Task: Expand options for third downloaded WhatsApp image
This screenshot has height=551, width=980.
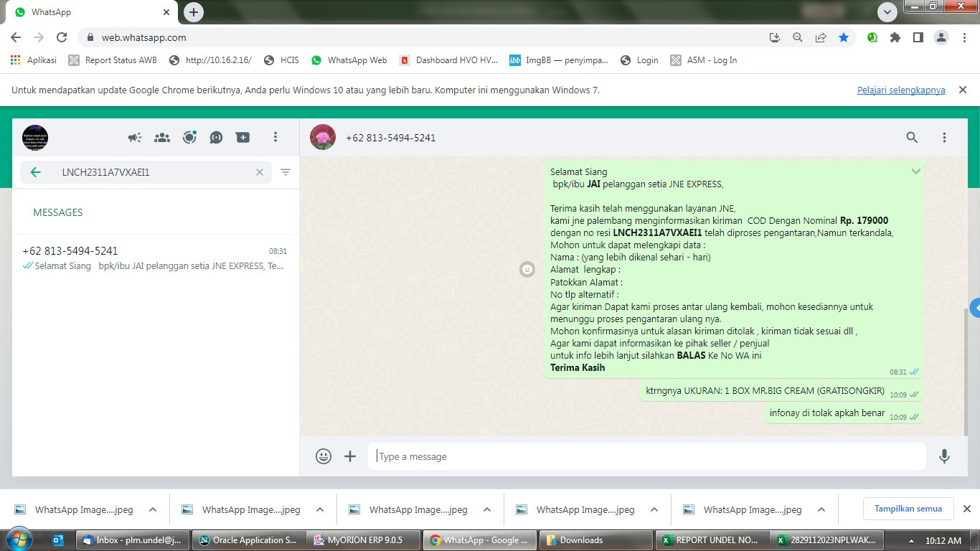Action: (x=487, y=509)
